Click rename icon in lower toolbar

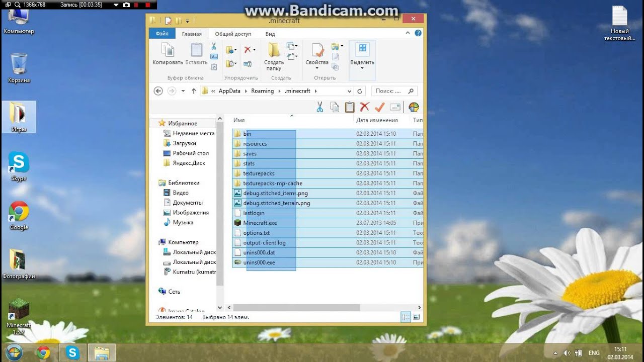click(x=395, y=107)
